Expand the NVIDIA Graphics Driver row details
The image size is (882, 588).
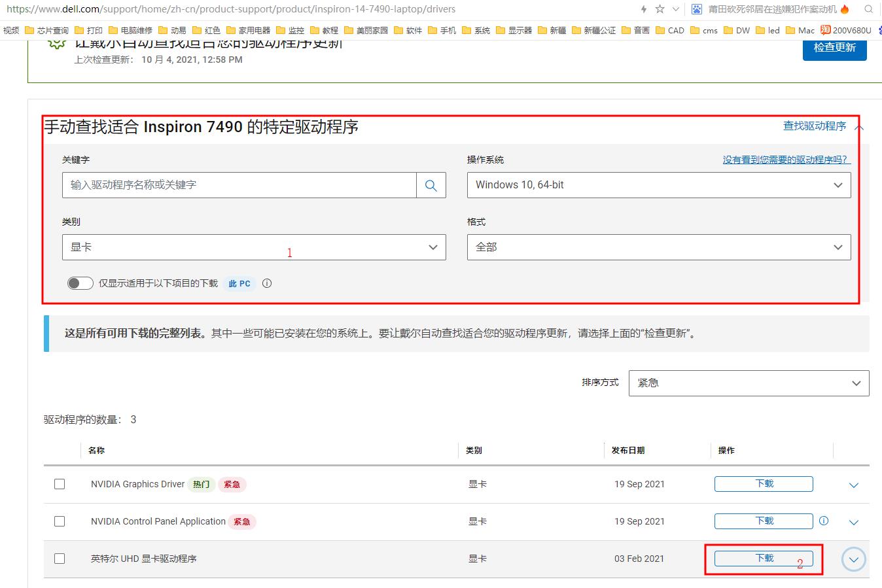[x=853, y=485]
